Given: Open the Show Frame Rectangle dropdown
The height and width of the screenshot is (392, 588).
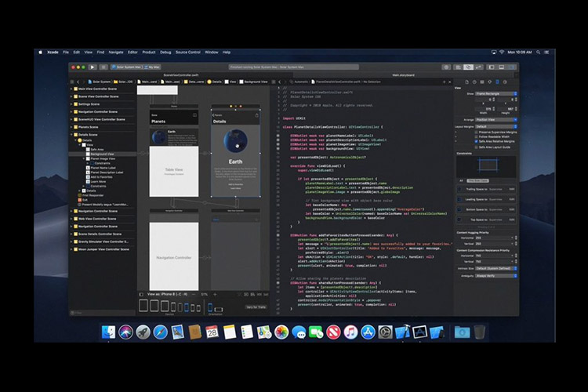Looking at the screenshot, I should 496,94.
